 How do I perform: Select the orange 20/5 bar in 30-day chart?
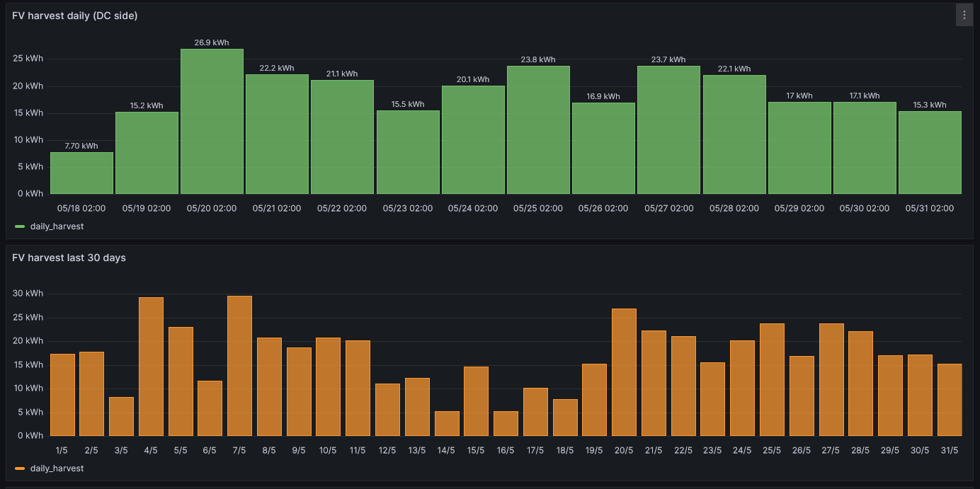[624, 372]
